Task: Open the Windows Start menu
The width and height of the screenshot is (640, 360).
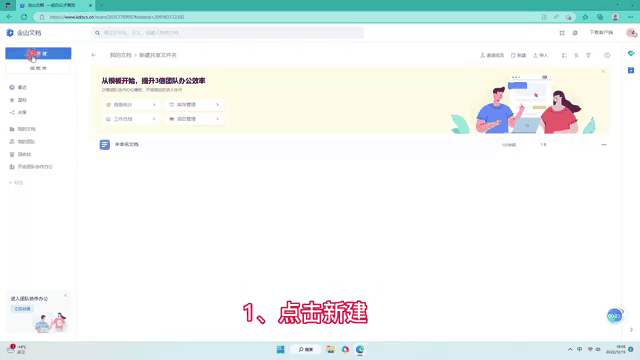Action: [280, 350]
